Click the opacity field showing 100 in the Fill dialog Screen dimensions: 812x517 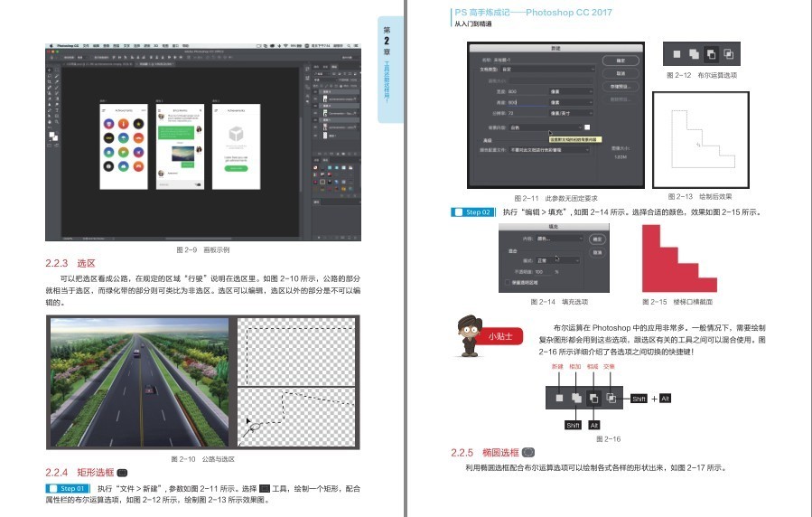pos(541,271)
